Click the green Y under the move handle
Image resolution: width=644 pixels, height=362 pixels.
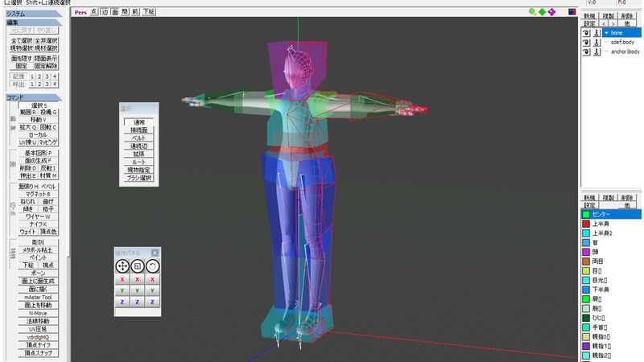[x=122, y=290]
